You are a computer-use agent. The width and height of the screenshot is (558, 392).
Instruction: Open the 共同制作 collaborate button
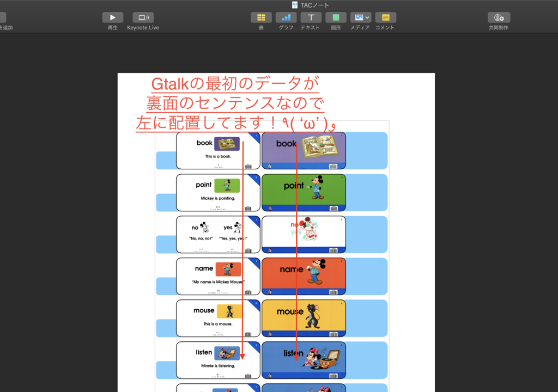tap(499, 17)
